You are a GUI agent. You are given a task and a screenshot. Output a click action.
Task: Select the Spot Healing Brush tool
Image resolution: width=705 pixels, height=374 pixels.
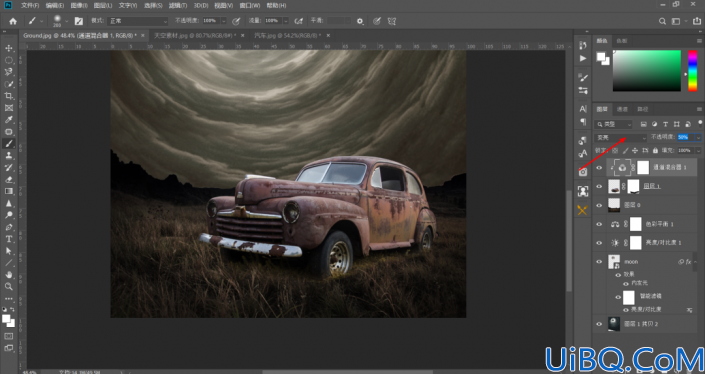pos(9,132)
